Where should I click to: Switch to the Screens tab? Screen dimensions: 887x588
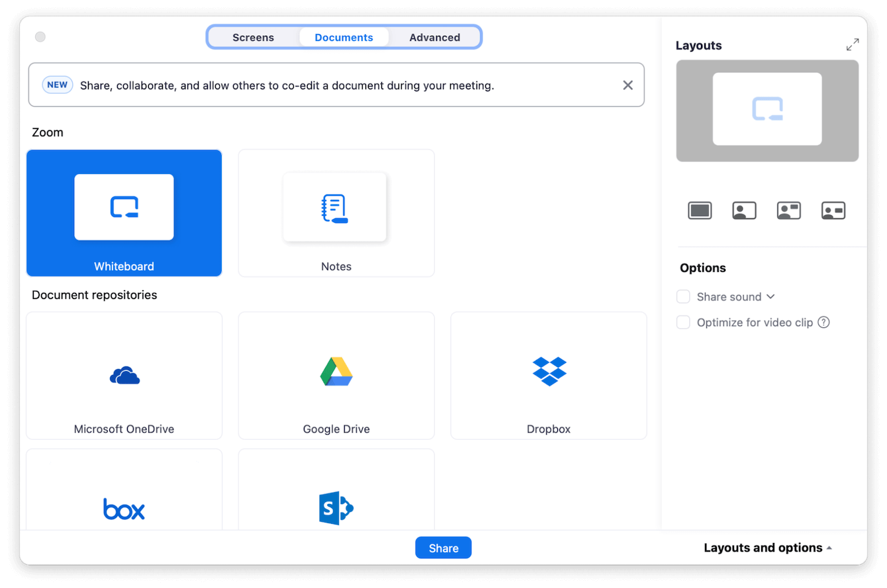coord(253,38)
